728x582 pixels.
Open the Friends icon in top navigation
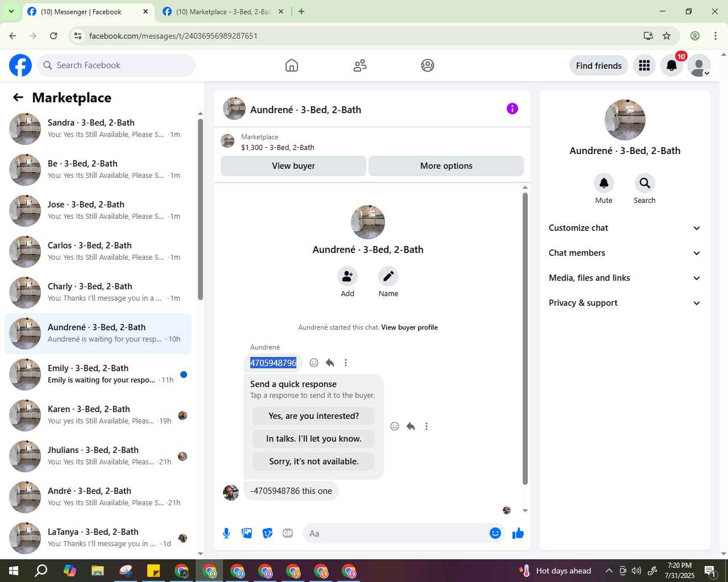[x=360, y=65]
